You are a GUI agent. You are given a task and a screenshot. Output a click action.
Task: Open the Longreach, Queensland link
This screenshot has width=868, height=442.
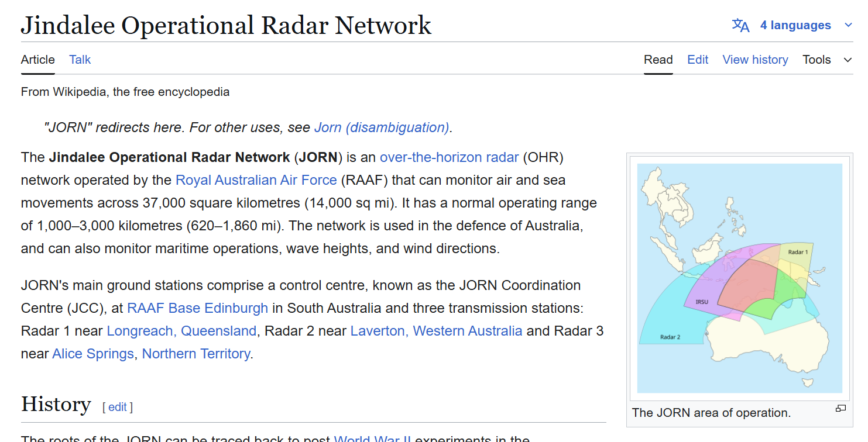tap(181, 331)
